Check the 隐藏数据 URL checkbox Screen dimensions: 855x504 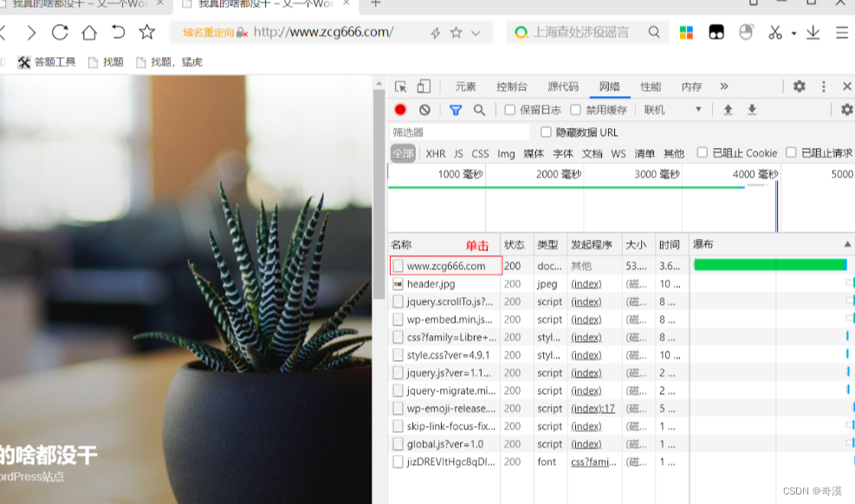(546, 132)
